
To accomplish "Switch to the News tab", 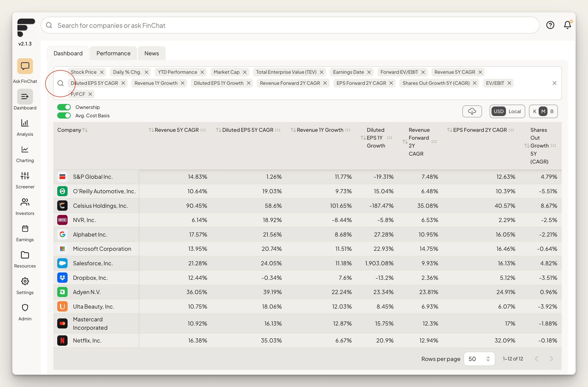I will click(x=152, y=53).
